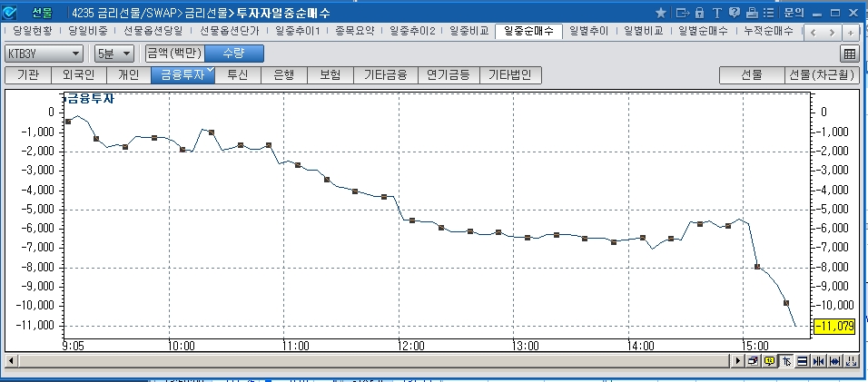Viewport: 868px width, 382px height.
Task: Switch to the 선물옵션단가 tab
Action: (x=229, y=32)
